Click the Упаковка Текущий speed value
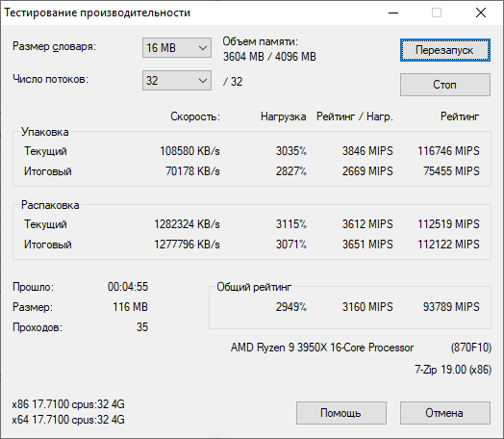Image resolution: width=504 pixels, height=439 pixels. pyautogui.click(x=190, y=151)
